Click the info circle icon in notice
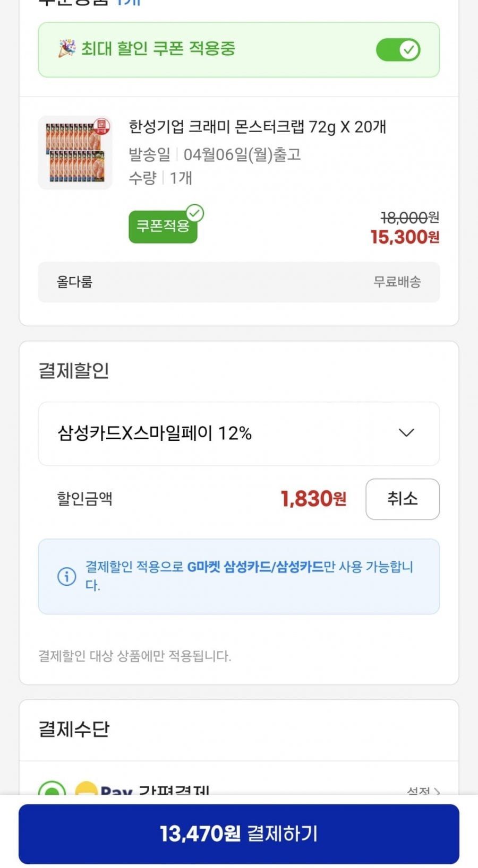The height and width of the screenshot is (868, 478). point(66,576)
